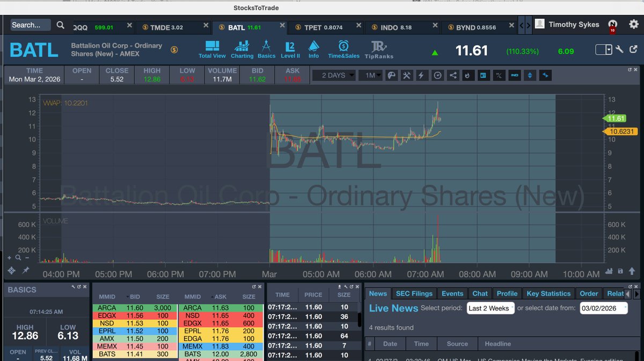Open the SEC Filings tab
The image size is (644, 361).
click(414, 293)
